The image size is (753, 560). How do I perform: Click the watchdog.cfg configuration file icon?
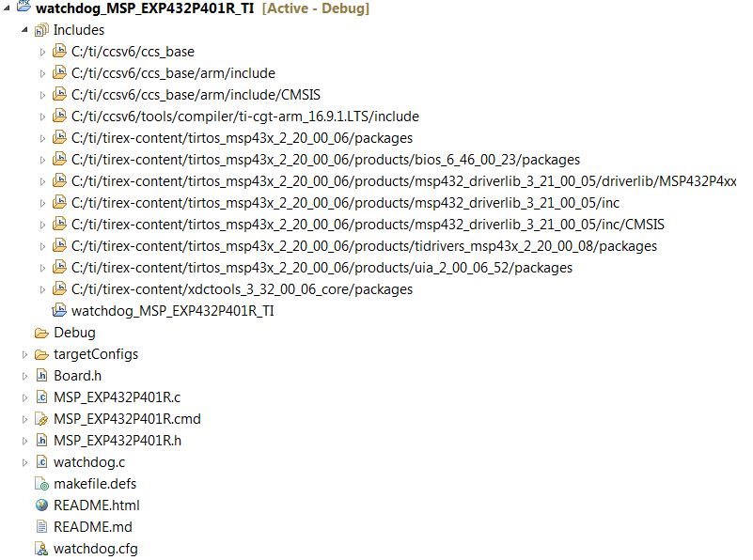tap(41, 549)
